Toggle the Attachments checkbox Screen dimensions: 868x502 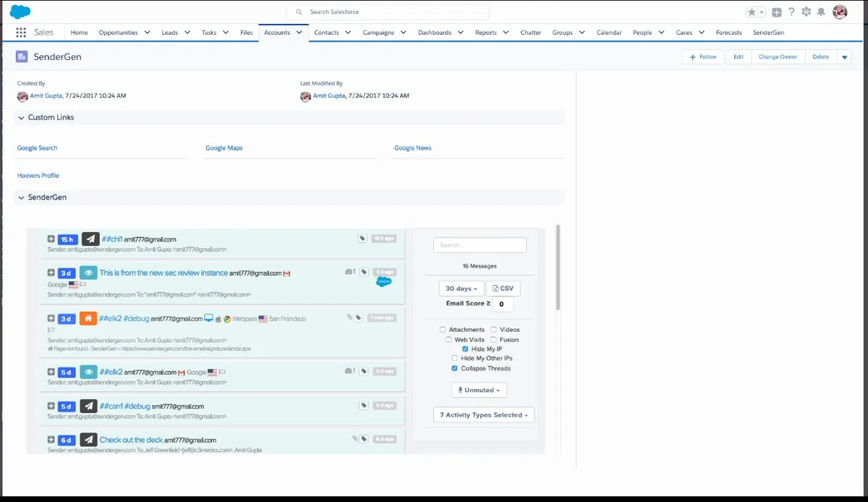tap(443, 330)
